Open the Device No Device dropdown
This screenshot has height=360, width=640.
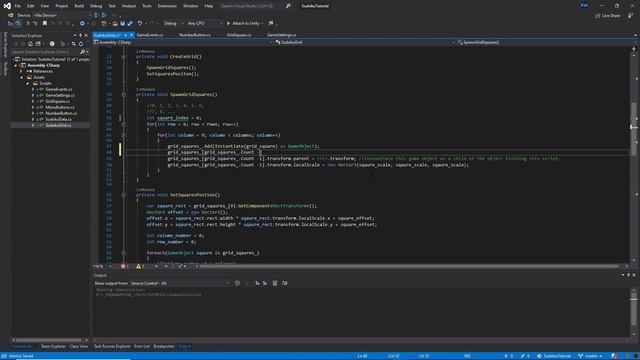(62, 15)
